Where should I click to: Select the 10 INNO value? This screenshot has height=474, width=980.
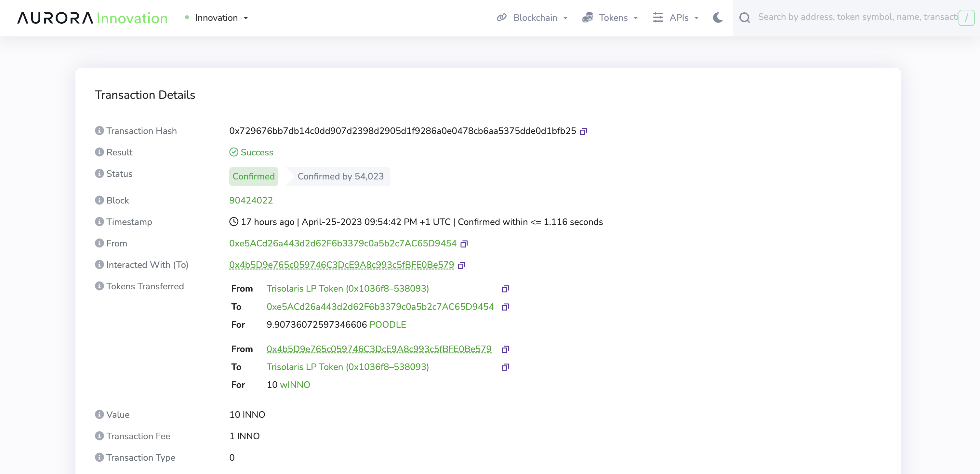tap(247, 415)
